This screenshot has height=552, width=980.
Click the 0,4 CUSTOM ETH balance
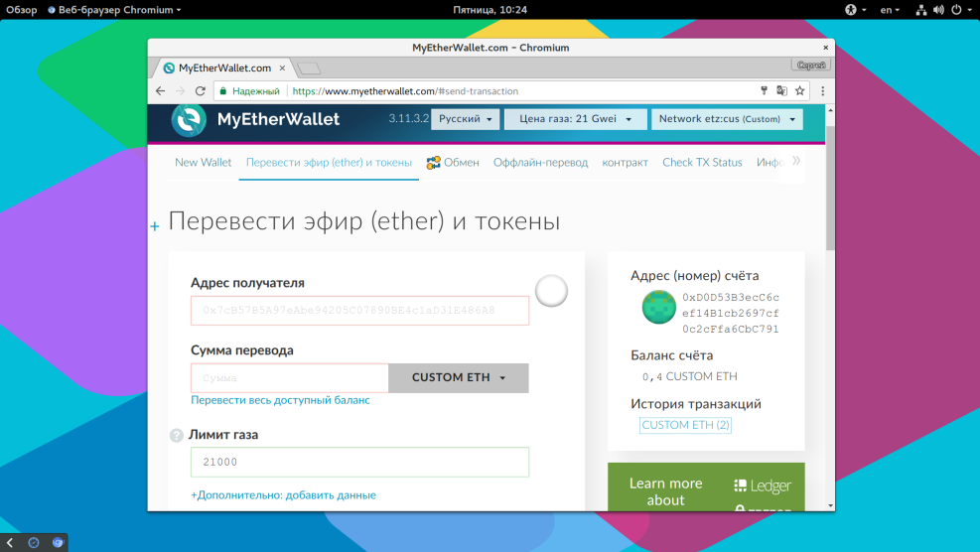(x=689, y=376)
